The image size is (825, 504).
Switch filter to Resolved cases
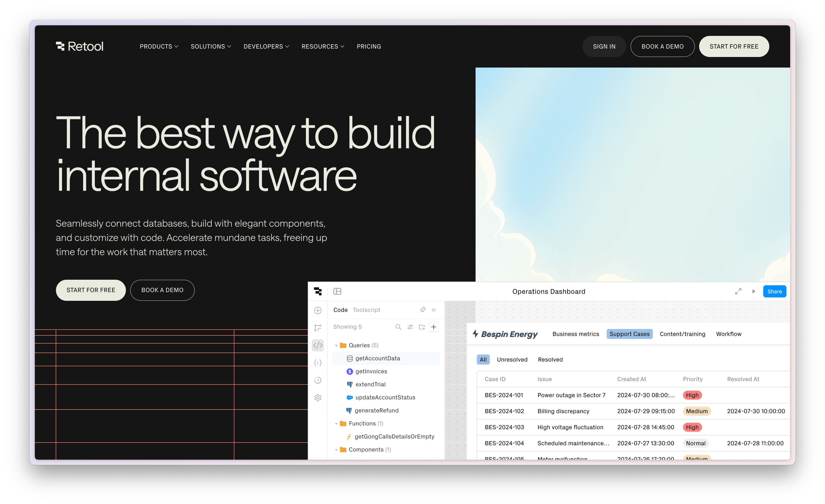(x=550, y=359)
